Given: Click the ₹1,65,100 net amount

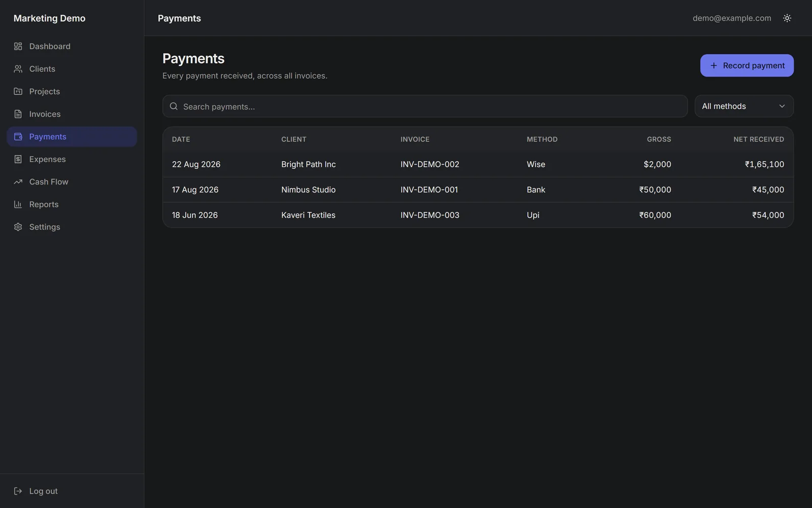Looking at the screenshot, I should (x=764, y=164).
